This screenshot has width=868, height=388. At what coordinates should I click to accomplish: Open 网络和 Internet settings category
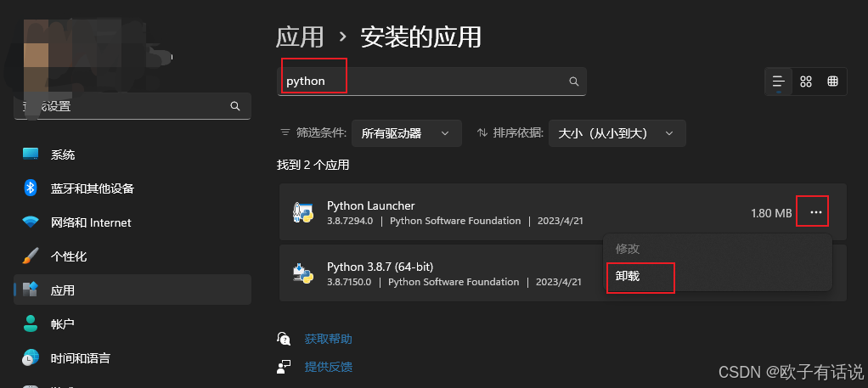click(132, 222)
